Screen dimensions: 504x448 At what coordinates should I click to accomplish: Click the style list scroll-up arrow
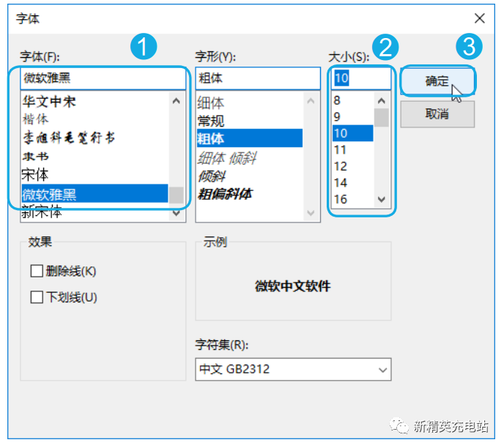[311, 101]
